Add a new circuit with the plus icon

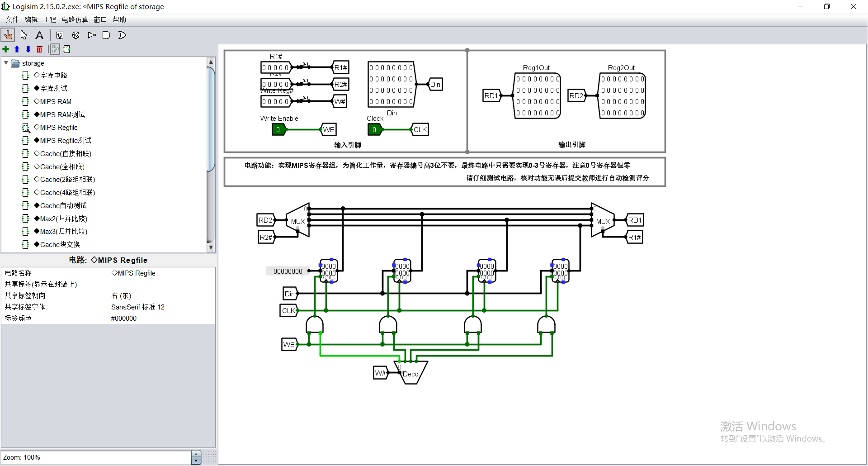pyautogui.click(x=5, y=49)
